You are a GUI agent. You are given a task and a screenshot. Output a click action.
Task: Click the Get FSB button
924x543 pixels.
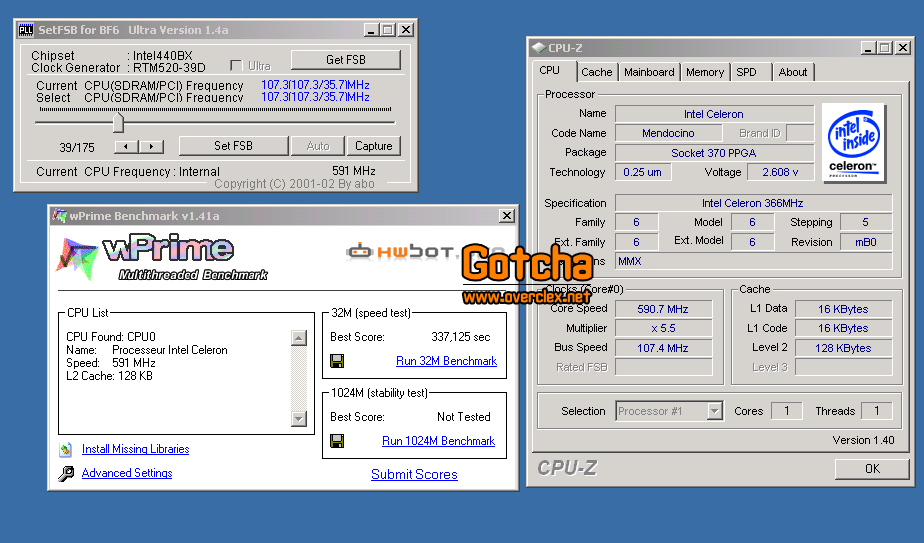pos(346,60)
